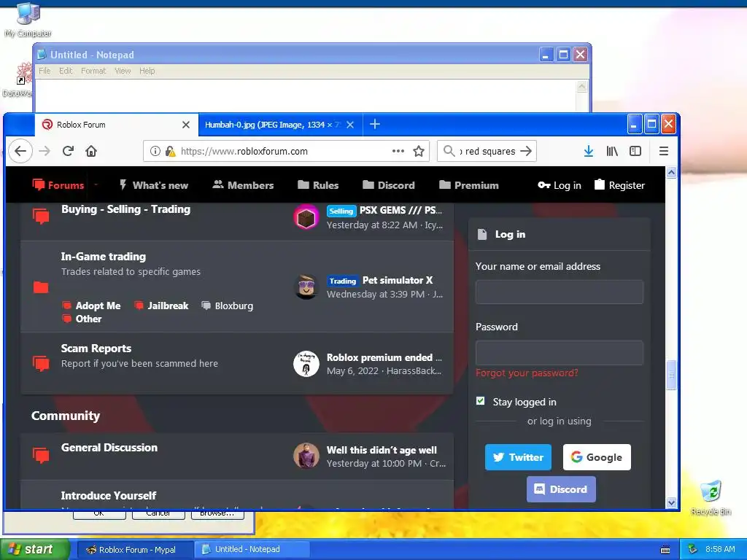Open the Jailbreak subforum
Image resolution: width=747 pixels, height=560 pixels.
tap(168, 306)
